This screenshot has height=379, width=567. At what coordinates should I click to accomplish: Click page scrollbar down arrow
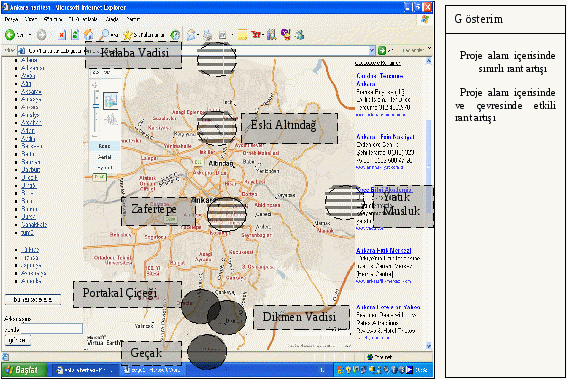(429, 346)
